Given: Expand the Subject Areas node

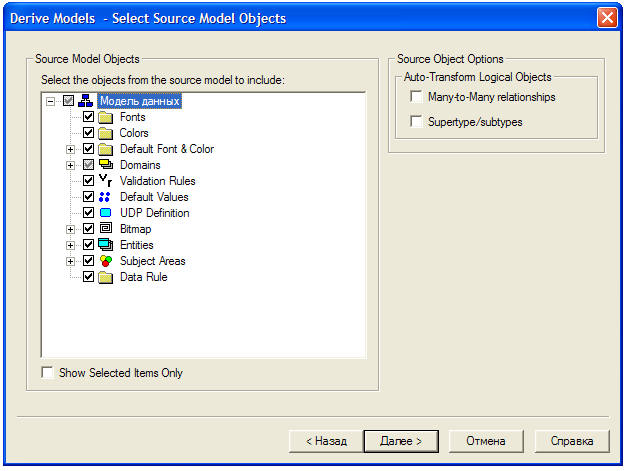Looking at the screenshot, I should pos(70,261).
